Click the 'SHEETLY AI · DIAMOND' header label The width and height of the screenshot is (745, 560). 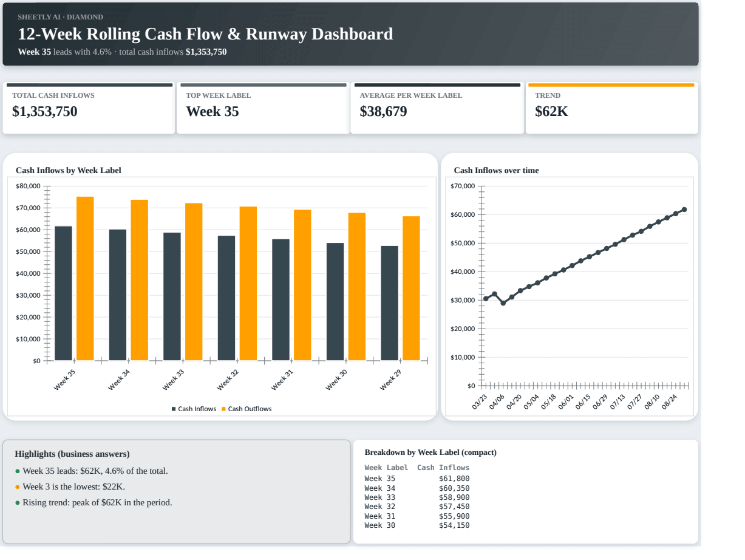[x=60, y=17]
